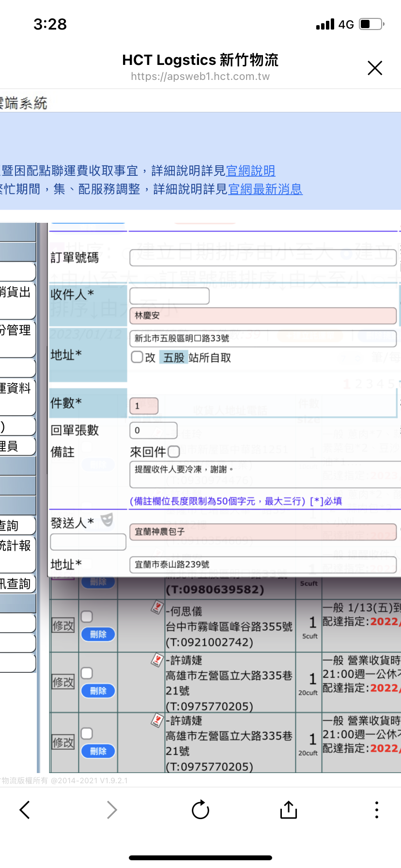Click the 回單張數 field showing 0
This screenshot has width=401, height=868.
click(x=154, y=430)
